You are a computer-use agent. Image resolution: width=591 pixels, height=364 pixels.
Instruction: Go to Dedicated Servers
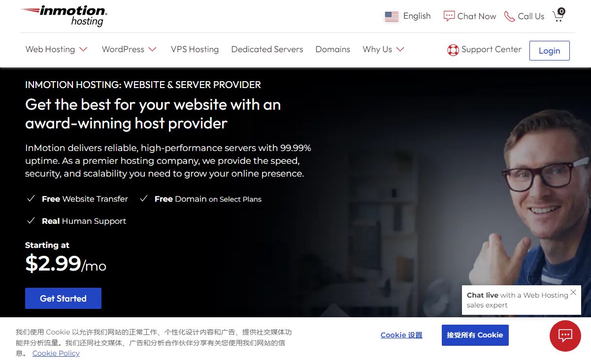[267, 49]
